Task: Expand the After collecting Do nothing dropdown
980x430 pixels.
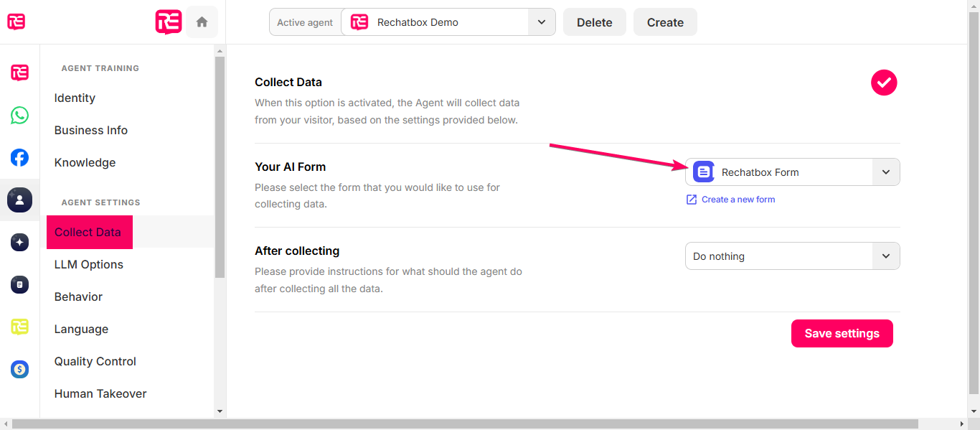Action: tap(792, 256)
